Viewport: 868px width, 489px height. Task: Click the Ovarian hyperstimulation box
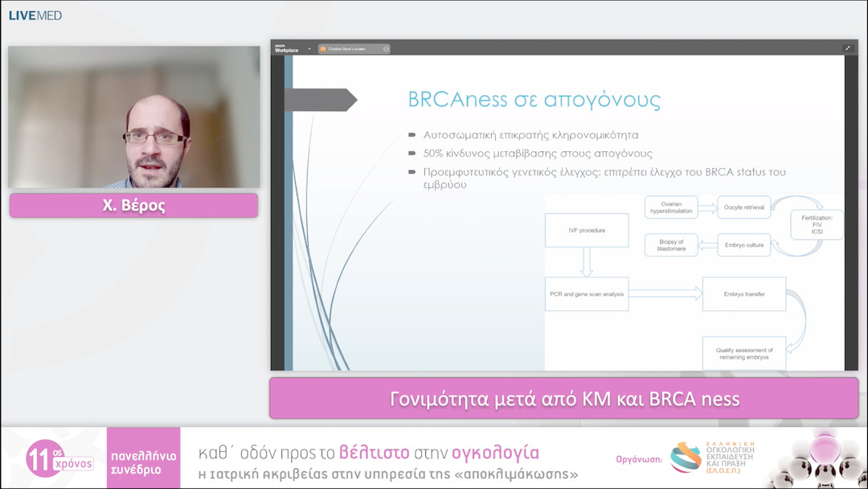671,208
